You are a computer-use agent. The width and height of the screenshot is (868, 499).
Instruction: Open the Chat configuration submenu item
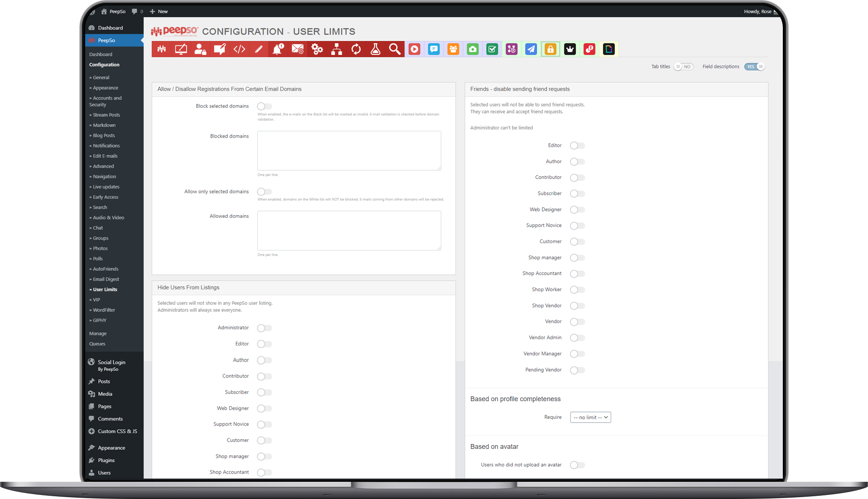[x=96, y=228]
